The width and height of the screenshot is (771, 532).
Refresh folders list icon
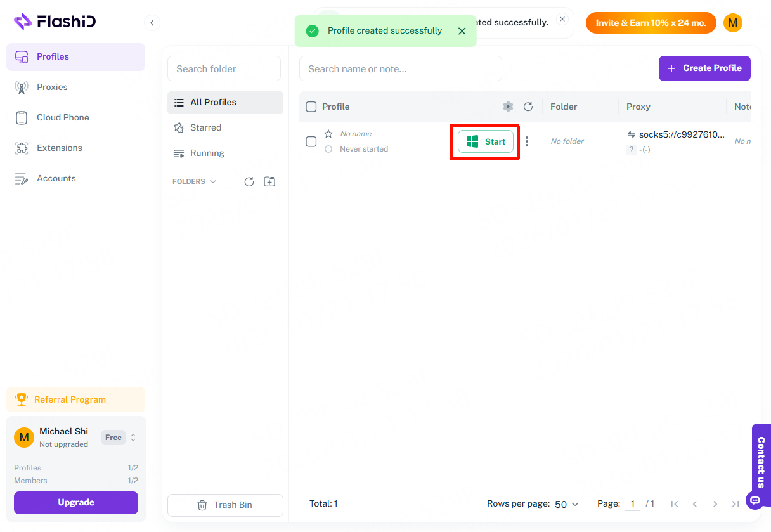pos(249,181)
